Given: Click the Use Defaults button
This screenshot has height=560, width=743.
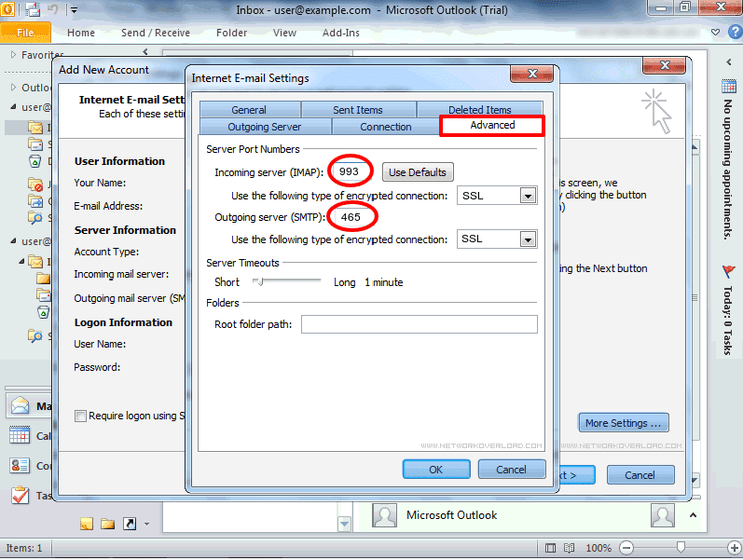Looking at the screenshot, I should tap(418, 172).
